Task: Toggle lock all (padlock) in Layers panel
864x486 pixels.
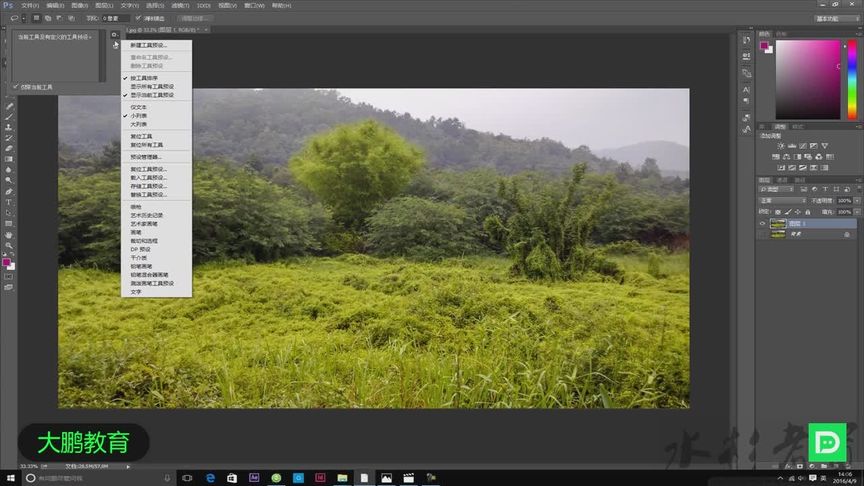Action: [808, 212]
